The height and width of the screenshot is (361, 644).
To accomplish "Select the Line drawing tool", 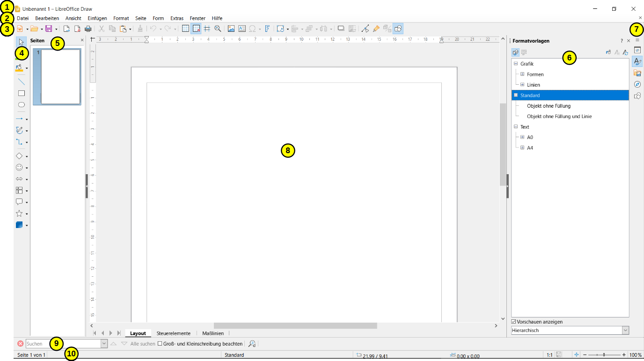I will (21, 82).
